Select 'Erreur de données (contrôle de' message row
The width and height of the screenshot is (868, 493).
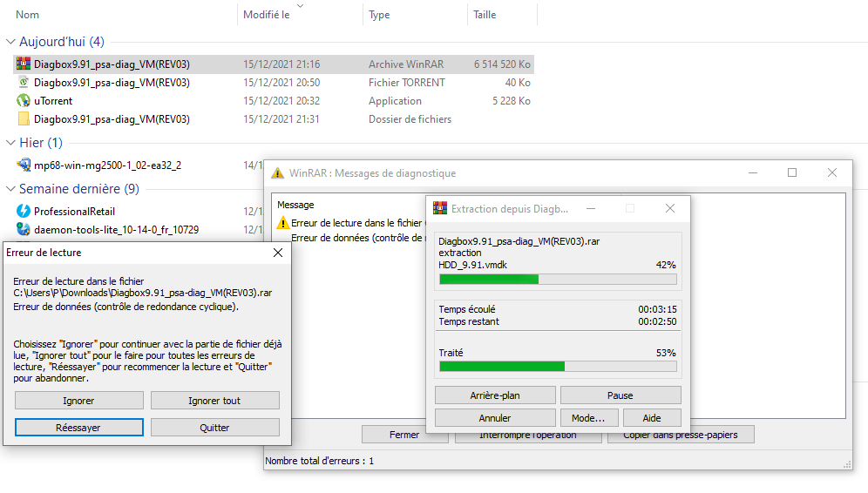tap(357, 238)
